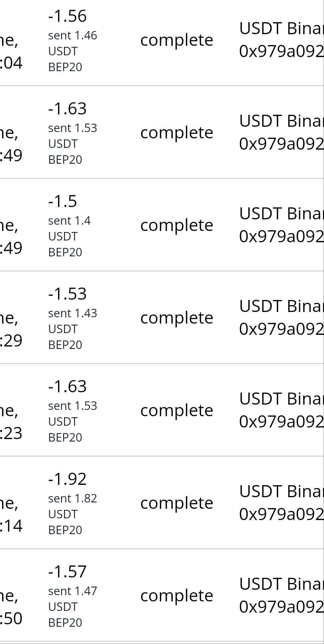This screenshot has height=644, width=324.
Task: Select the 'sent 1.47' detail text
Action: coord(72,591)
